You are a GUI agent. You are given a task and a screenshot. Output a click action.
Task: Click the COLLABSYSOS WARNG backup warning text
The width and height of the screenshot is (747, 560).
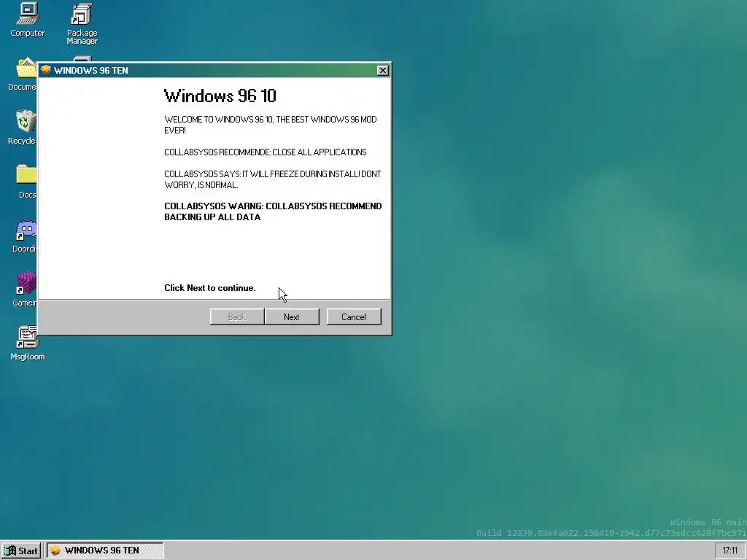(x=273, y=211)
